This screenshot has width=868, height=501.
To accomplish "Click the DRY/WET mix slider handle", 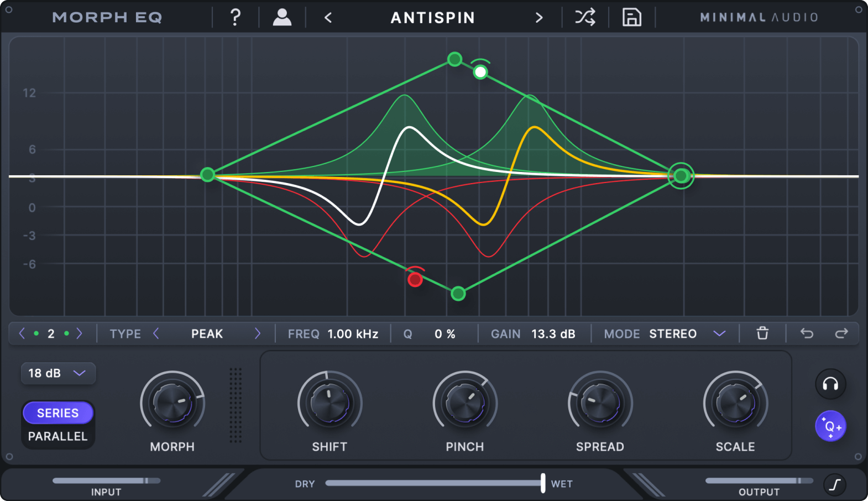I will [x=543, y=483].
